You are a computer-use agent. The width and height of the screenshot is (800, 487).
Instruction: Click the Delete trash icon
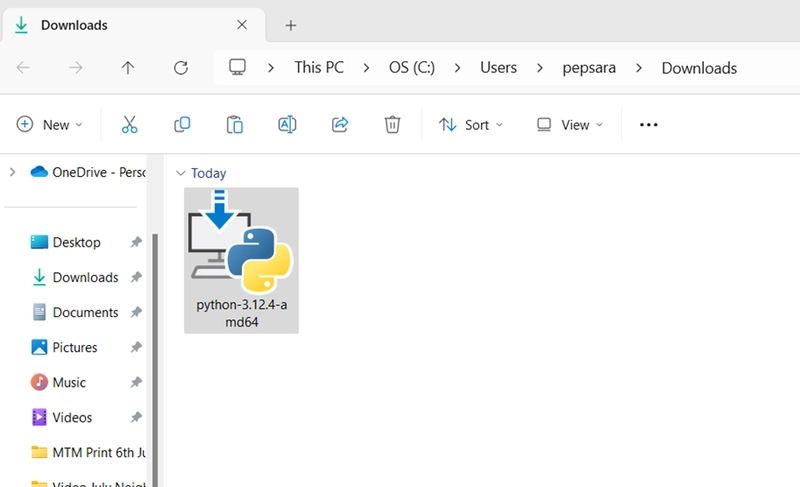tap(392, 124)
